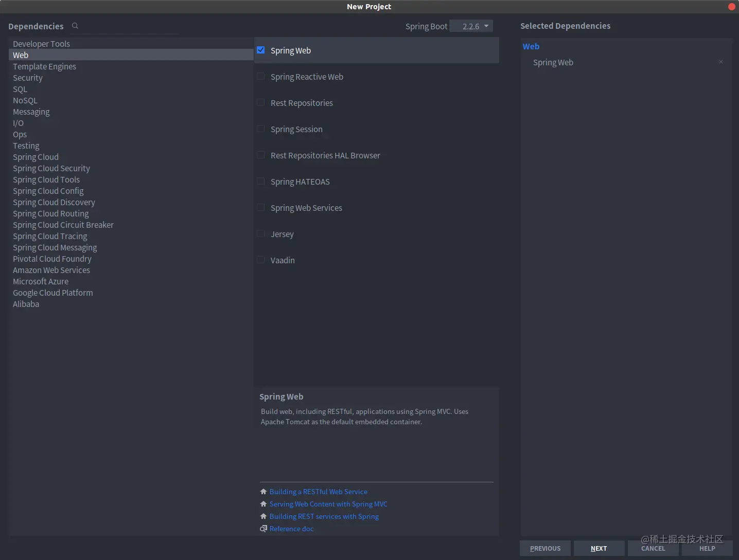Screen dimensions: 739x560
Task: Enable the Jersey checkbox
Action: [x=261, y=233]
